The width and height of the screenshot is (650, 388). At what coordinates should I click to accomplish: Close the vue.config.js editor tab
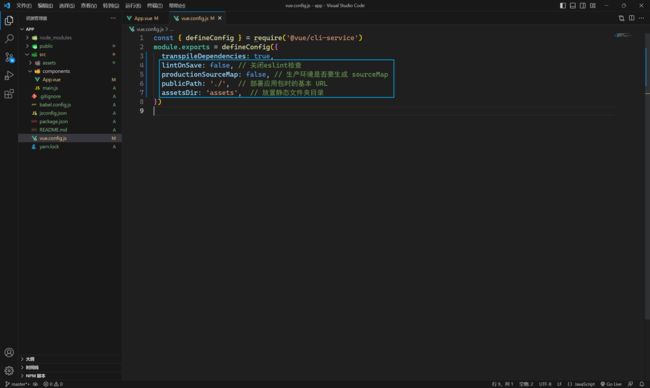click(x=220, y=18)
